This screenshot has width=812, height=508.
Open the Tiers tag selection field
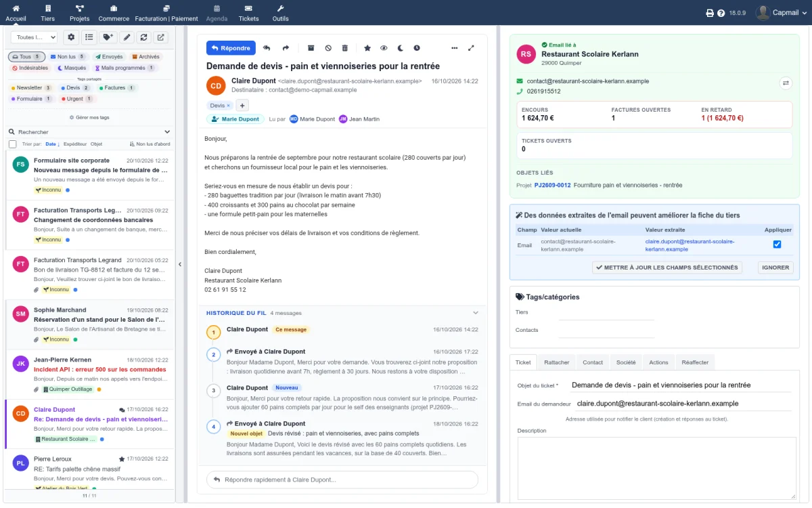pos(606,313)
